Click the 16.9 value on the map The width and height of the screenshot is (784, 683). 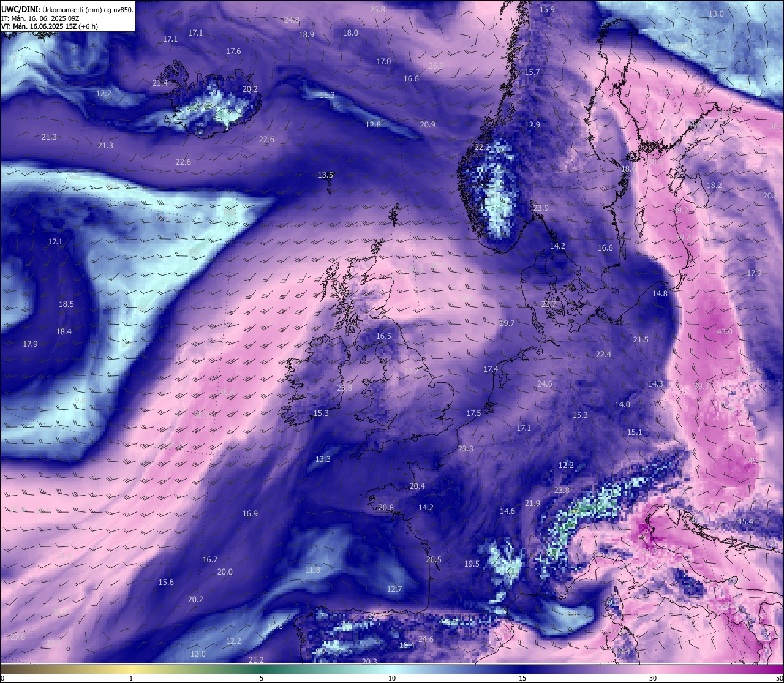click(250, 513)
